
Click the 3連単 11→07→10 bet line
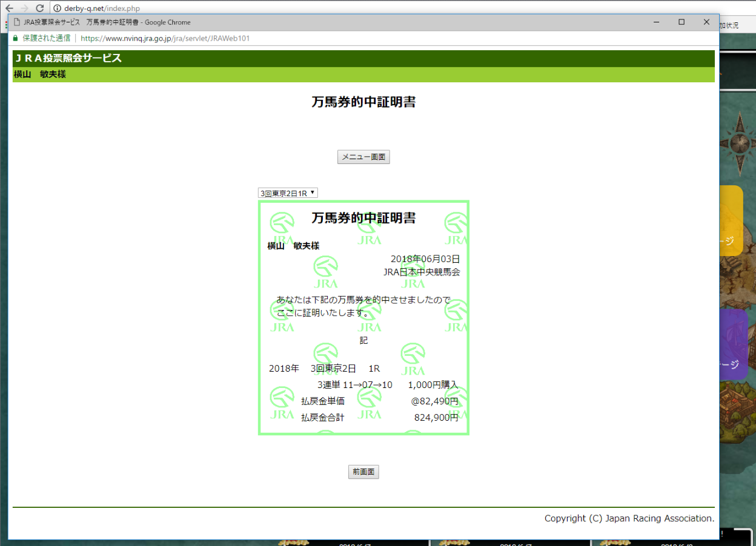(x=355, y=385)
